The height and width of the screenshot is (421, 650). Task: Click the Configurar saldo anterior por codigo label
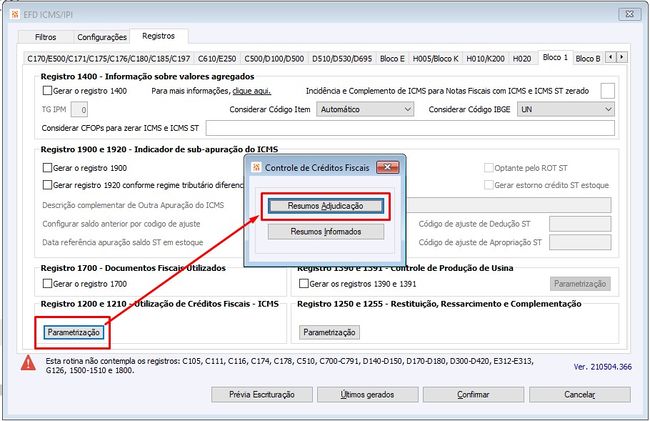[x=121, y=224]
